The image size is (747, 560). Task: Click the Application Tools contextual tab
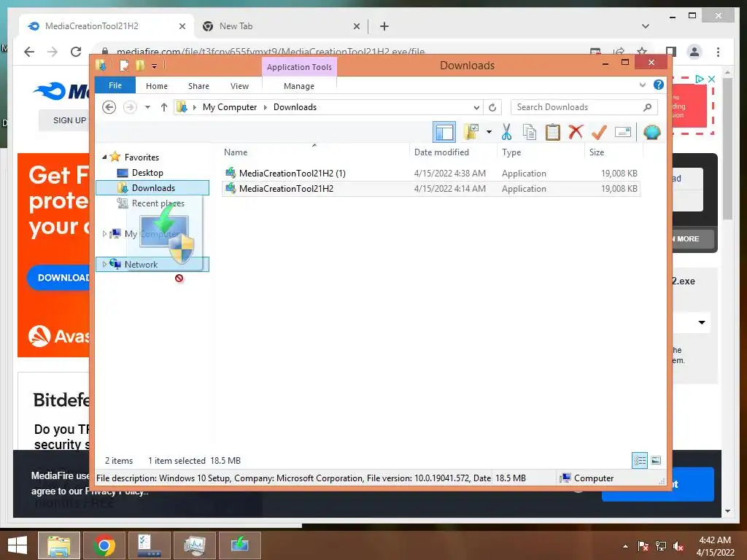click(299, 66)
